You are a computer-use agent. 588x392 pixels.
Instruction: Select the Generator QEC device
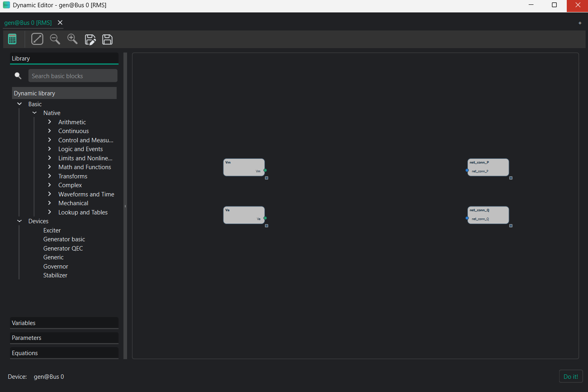pos(63,248)
